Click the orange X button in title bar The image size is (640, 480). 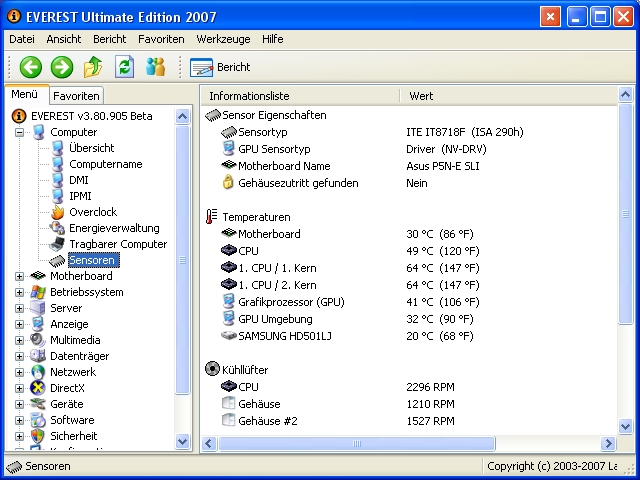tap(550, 17)
